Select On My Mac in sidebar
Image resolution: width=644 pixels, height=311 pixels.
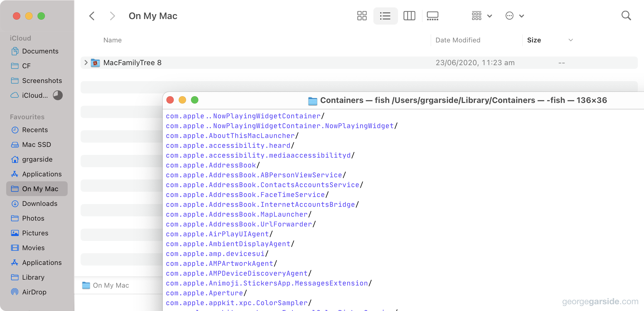[x=37, y=189]
